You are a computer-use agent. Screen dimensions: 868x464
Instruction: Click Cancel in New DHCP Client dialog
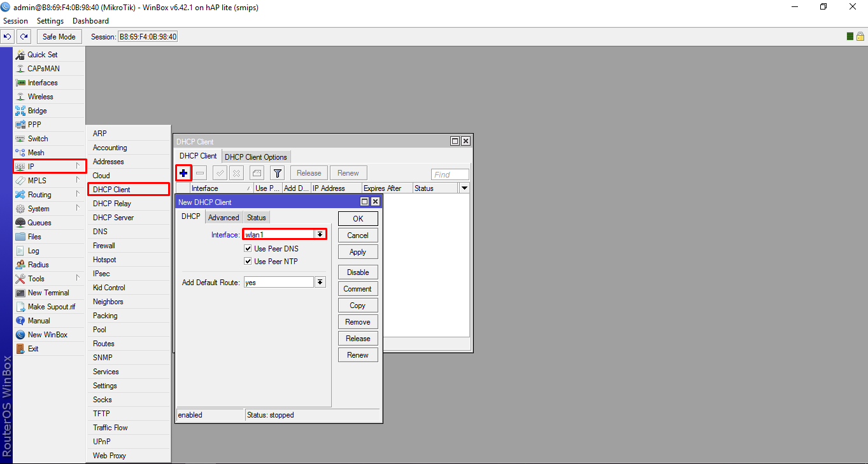[x=358, y=236]
